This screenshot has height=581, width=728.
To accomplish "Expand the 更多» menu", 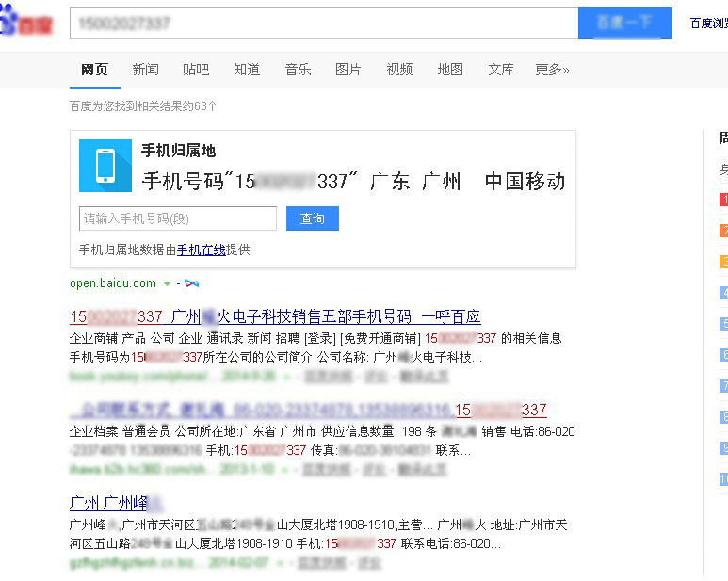I will coord(552,70).
